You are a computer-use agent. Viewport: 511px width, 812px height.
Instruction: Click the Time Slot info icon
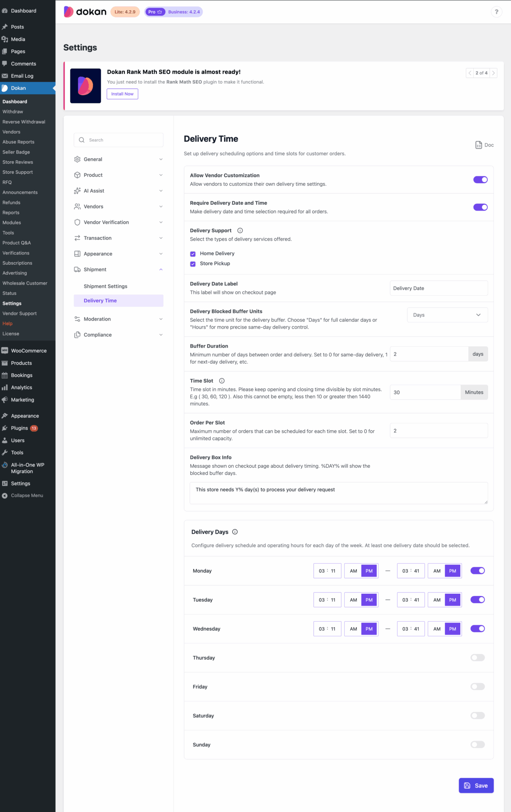[x=222, y=381]
